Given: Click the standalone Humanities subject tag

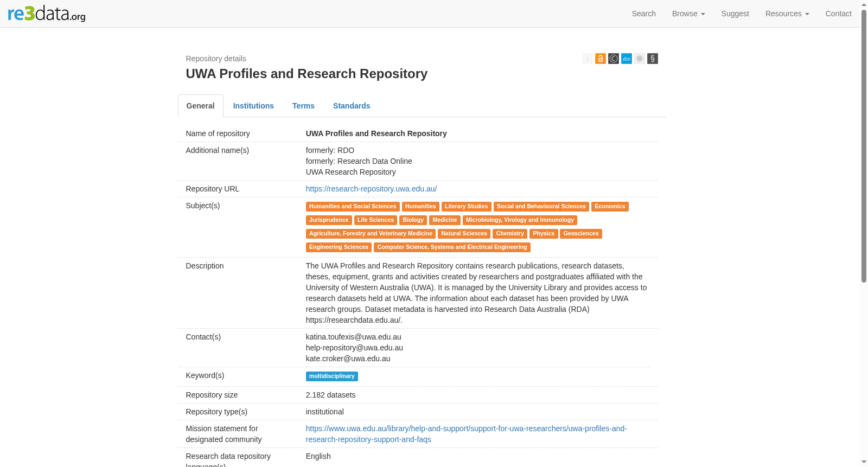Looking at the screenshot, I should click(420, 207).
